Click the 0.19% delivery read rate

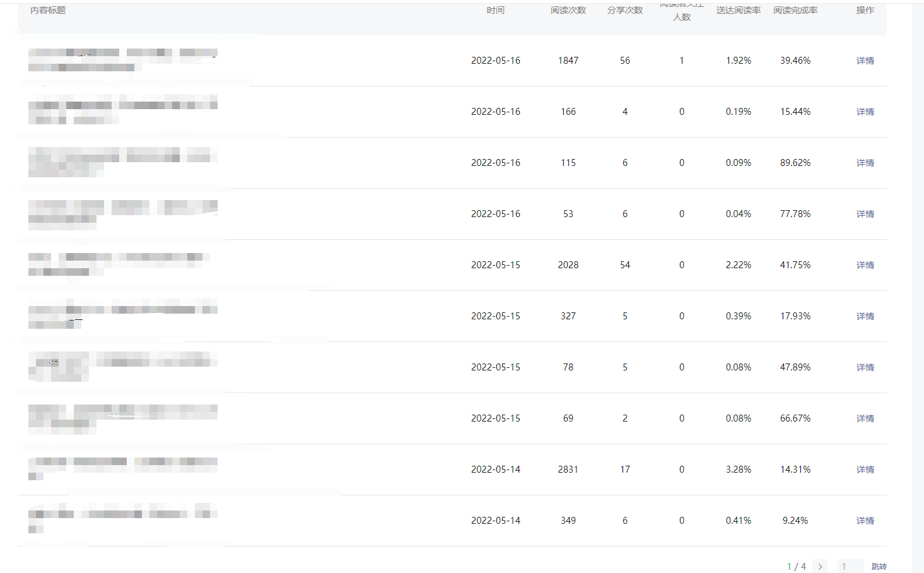tap(739, 112)
